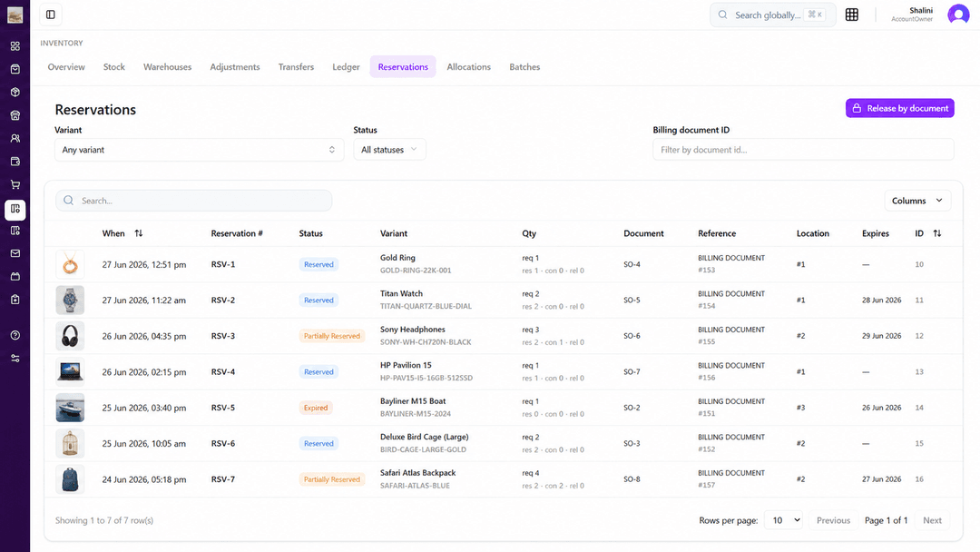The height and width of the screenshot is (552, 980).
Task: Click reference Billing Document #152
Action: tap(731, 443)
